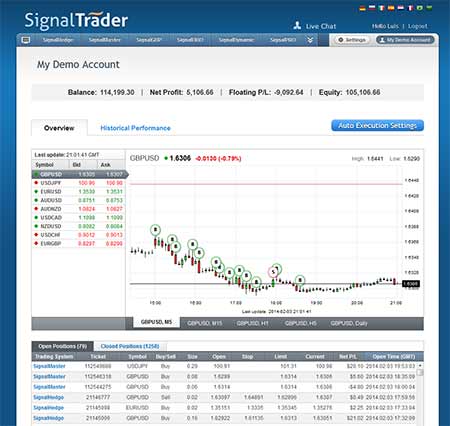Screen dimensions: 450x426
Task: Sort by Ticket column header
Action: pos(98,357)
